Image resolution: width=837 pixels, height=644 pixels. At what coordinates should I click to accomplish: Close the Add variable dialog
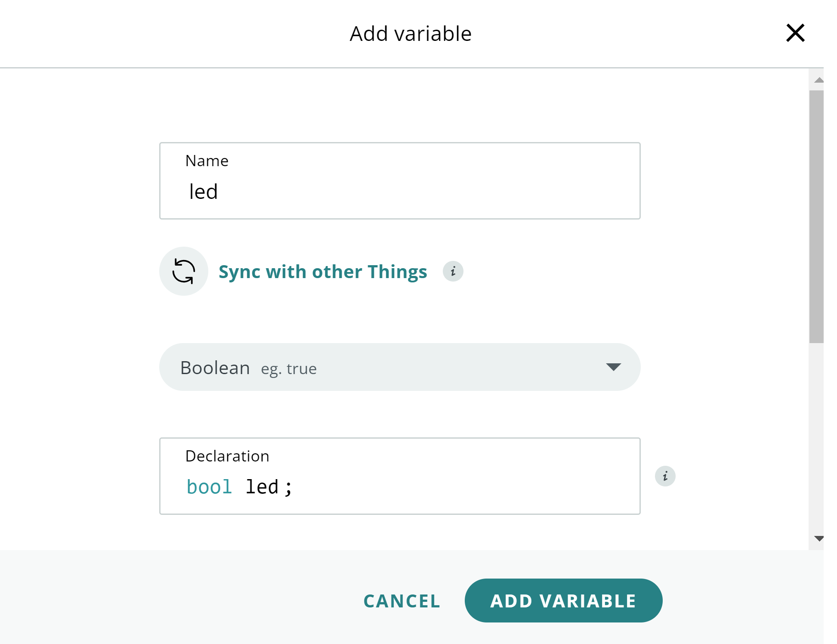click(795, 33)
